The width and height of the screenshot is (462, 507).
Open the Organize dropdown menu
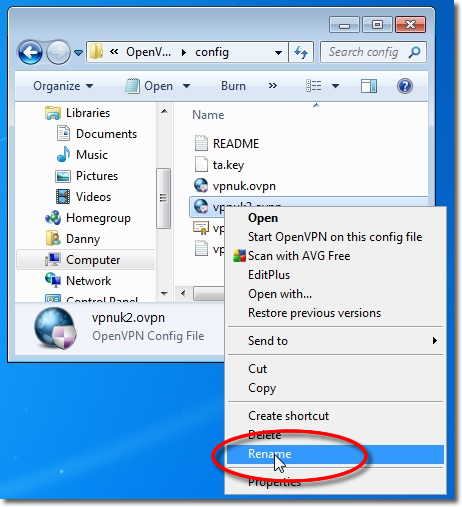(x=63, y=86)
